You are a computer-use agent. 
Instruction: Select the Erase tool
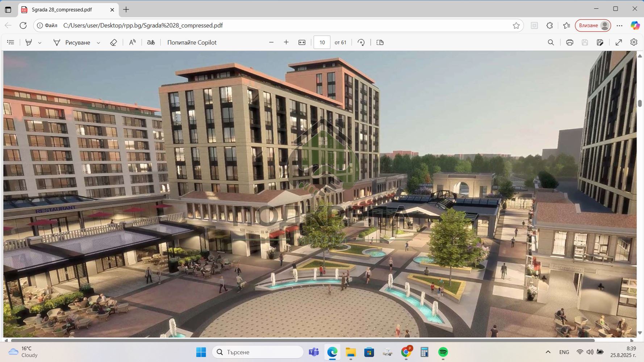point(113,42)
